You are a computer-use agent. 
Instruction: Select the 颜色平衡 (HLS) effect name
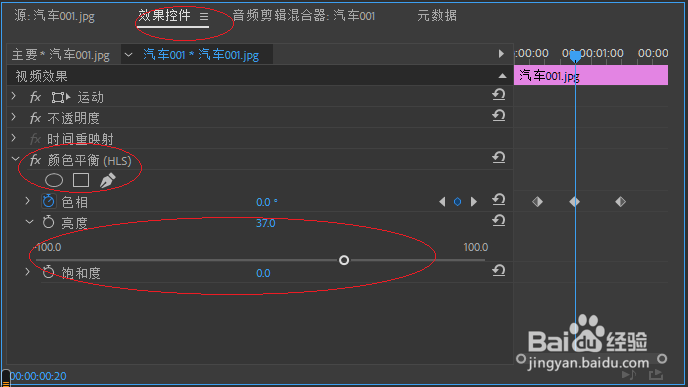click(90, 161)
